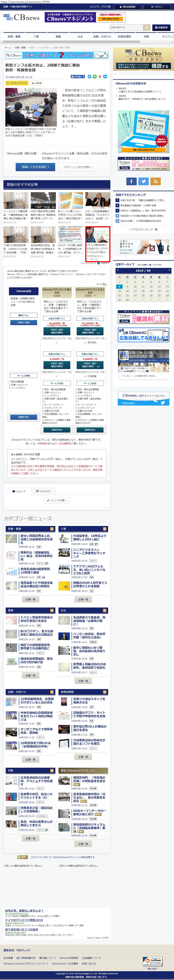Viewport: 174px width, 980px height.
Task: Share article via green LINE icon
Action: [95, 76]
